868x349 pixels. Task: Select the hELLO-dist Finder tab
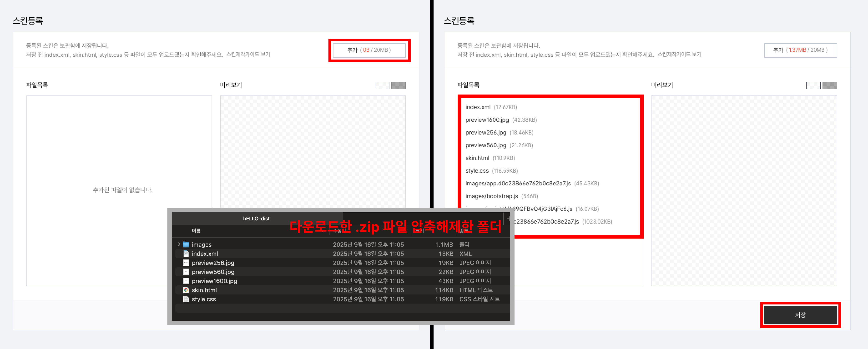(x=256, y=219)
